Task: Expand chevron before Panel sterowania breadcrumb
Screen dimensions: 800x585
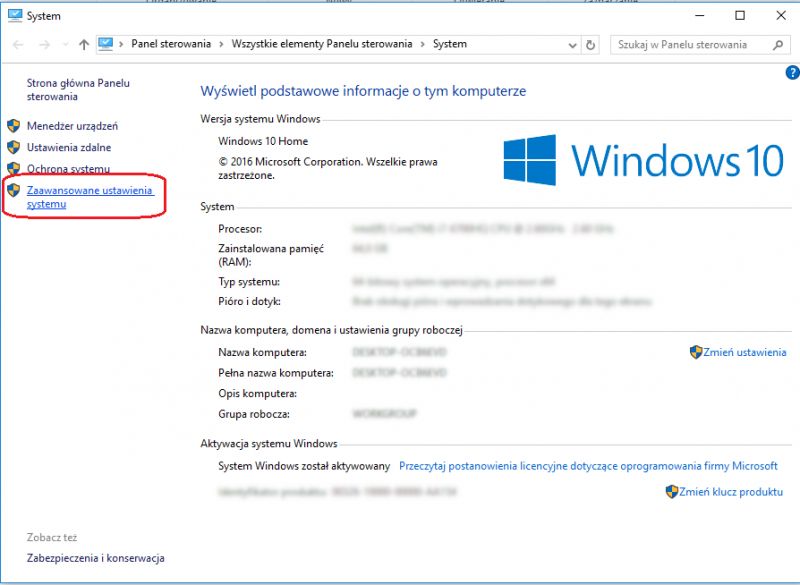Action: pyautogui.click(x=121, y=44)
